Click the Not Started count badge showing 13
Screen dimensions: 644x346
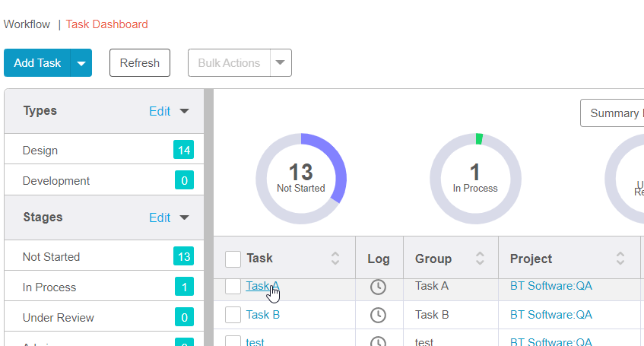click(x=183, y=257)
